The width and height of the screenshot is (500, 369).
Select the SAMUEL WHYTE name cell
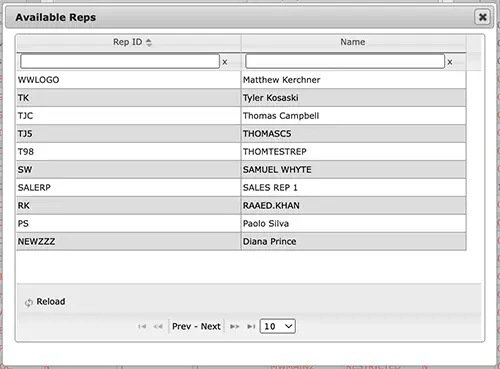(x=354, y=170)
